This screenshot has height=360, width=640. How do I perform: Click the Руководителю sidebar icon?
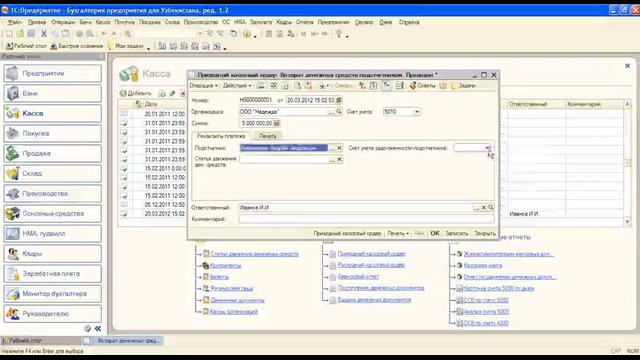[13, 313]
